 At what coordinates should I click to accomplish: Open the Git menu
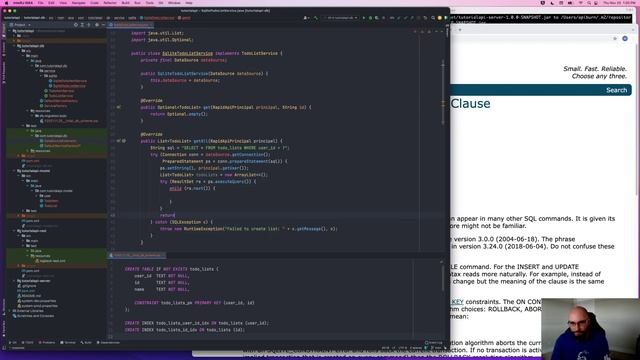pos(161,3)
